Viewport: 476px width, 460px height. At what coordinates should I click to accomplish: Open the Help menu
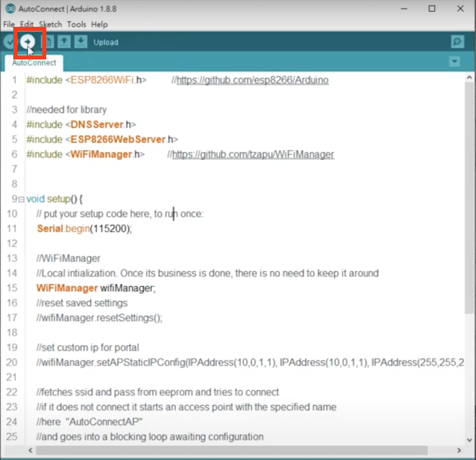[99, 24]
